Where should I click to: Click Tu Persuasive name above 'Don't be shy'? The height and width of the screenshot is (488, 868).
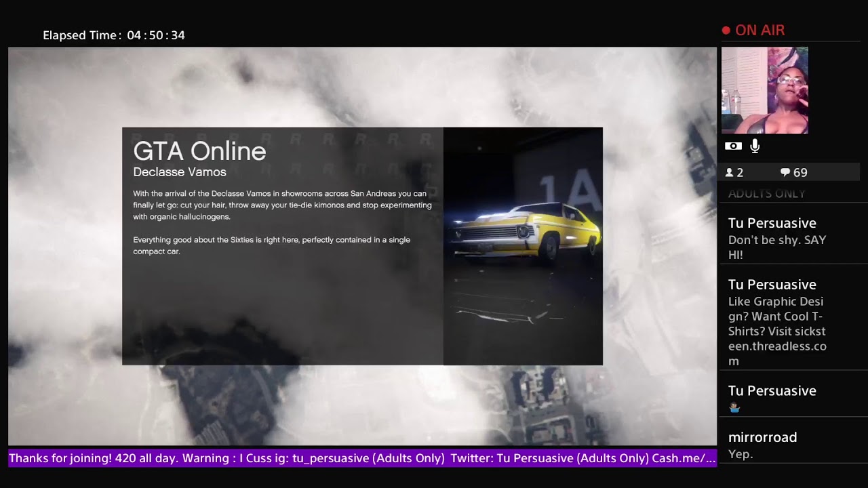click(772, 223)
